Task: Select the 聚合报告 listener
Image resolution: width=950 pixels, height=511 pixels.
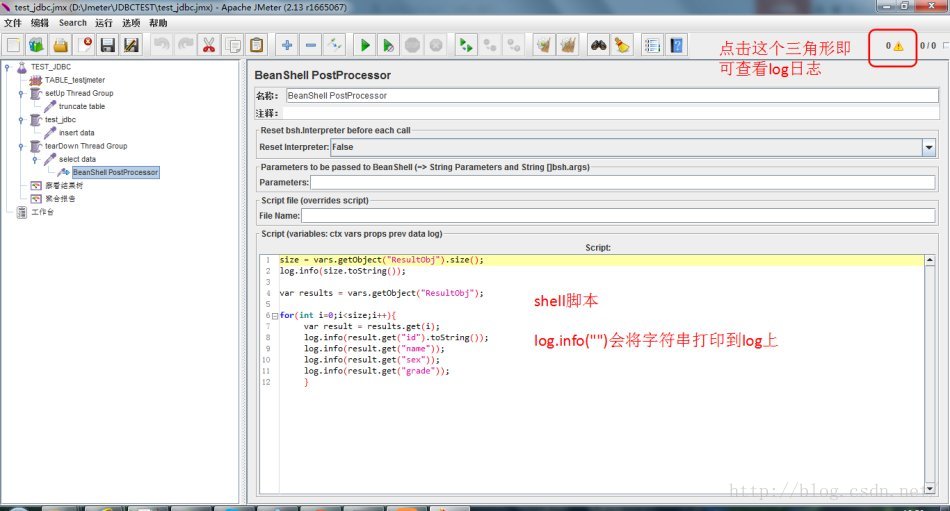Action: click(x=60, y=199)
